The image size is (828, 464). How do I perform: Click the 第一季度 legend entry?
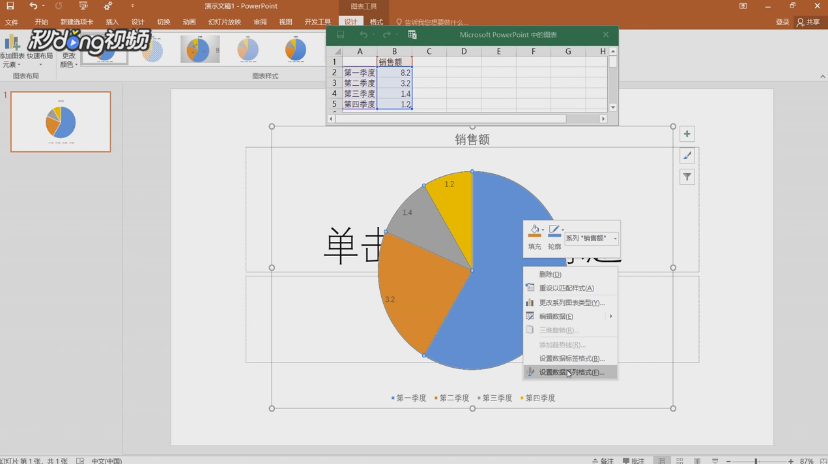(409, 398)
